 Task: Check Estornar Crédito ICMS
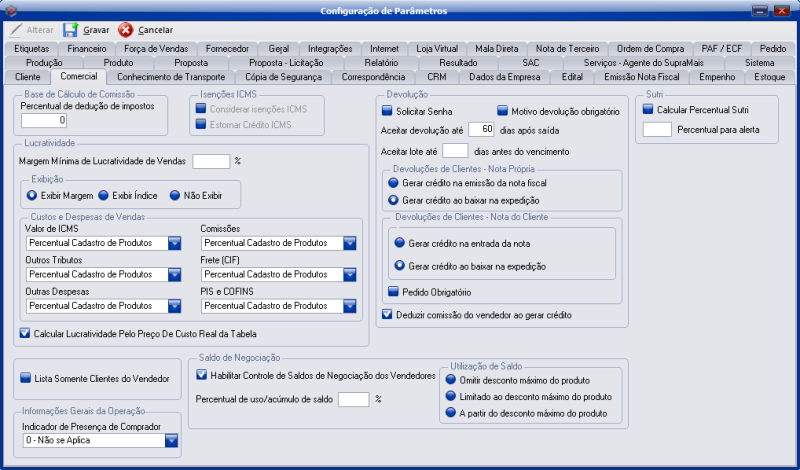coord(201,124)
